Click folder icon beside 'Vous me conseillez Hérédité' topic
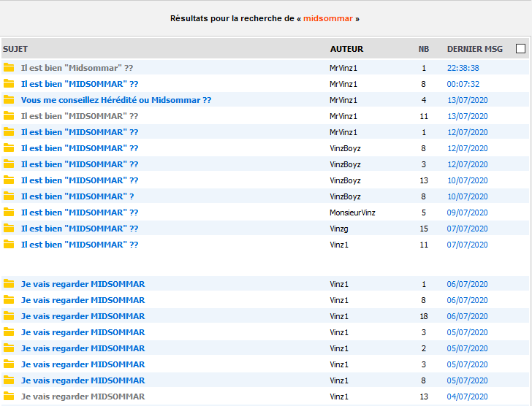 [9, 100]
